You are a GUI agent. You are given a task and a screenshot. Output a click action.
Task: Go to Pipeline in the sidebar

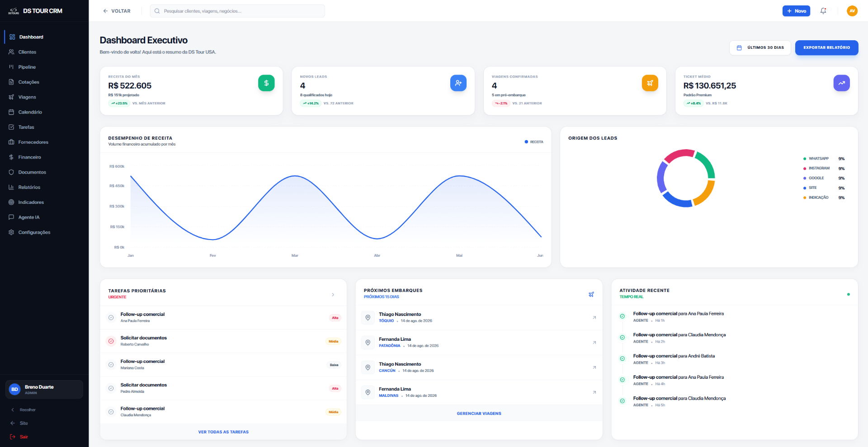44,67
